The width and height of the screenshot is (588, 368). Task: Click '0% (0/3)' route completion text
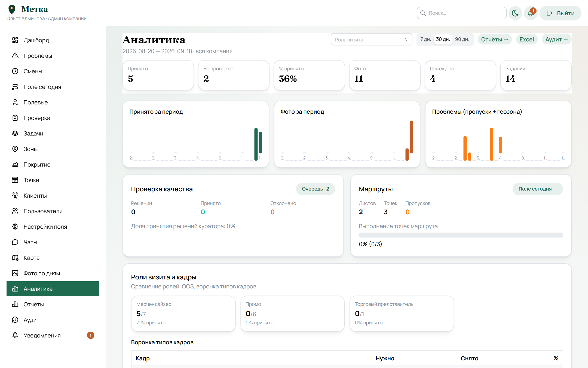(x=370, y=244)
